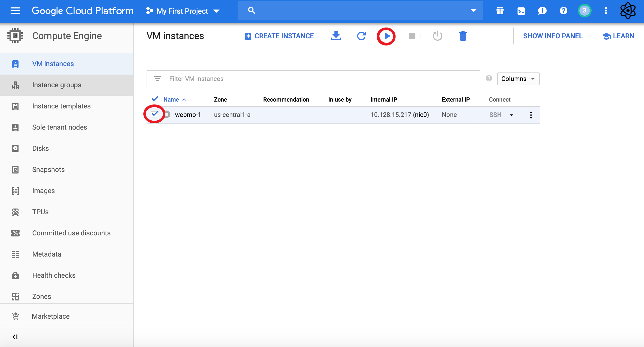
Task: Click the External IP column header
Action: [456, 99]
